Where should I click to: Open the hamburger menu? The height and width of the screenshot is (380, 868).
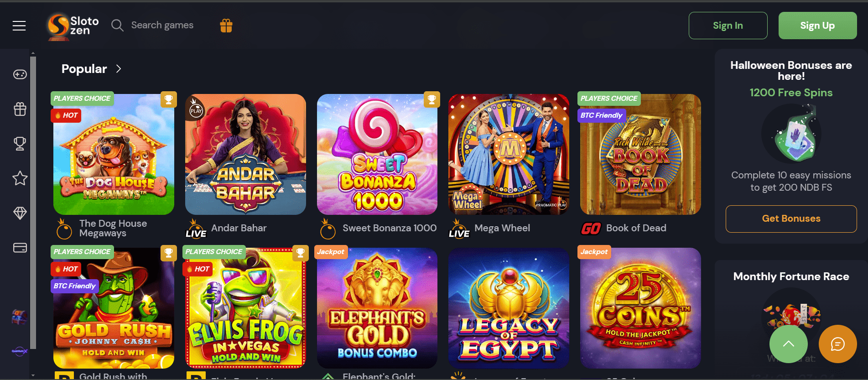[x=19, y=26]
